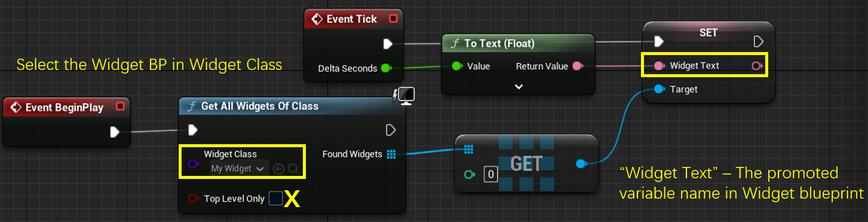Toggle the Event Tick red delegate pin
Screen dimensions: 868x222
(393, 19)
